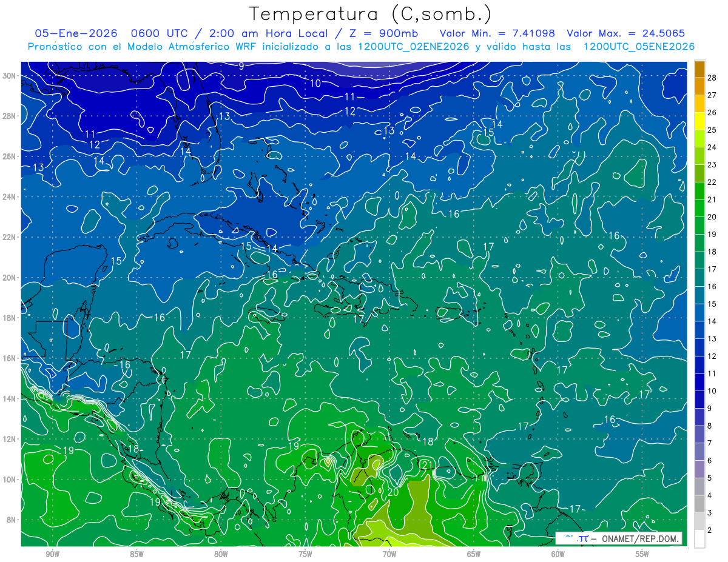Viewport: 728px width, 562px height.
Task: Click the '18N' latitude label
Action: 9,318
